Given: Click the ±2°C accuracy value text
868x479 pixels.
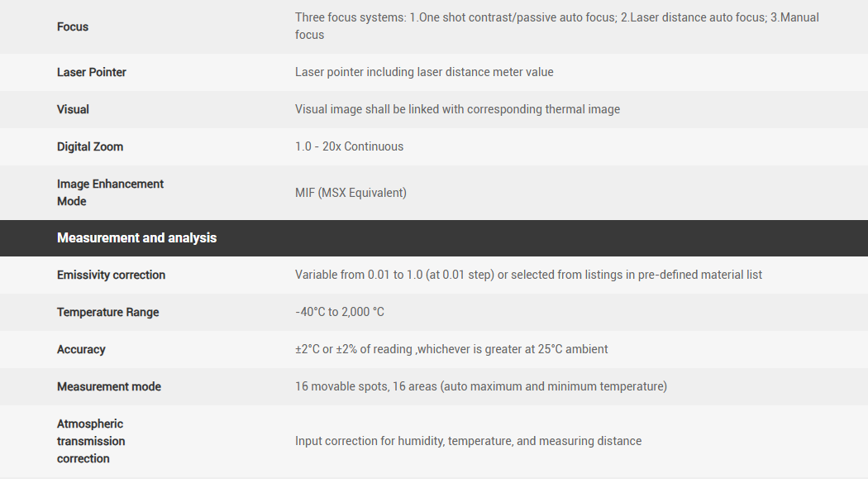Looking at the screenshot, I should pos(451,349).
